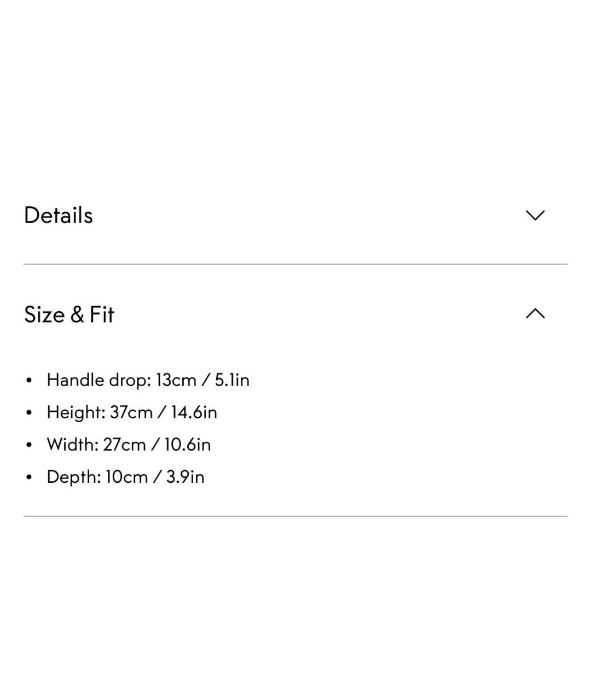The width and height of the screenshot is (591, 700).
Task: Click the bullet before Width
Action: pos(29,445)
